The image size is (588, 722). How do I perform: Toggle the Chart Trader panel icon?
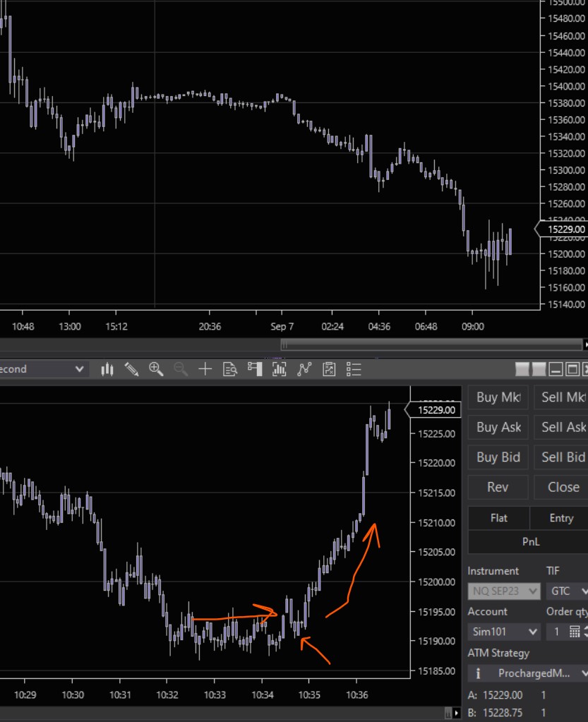point(255,369)
